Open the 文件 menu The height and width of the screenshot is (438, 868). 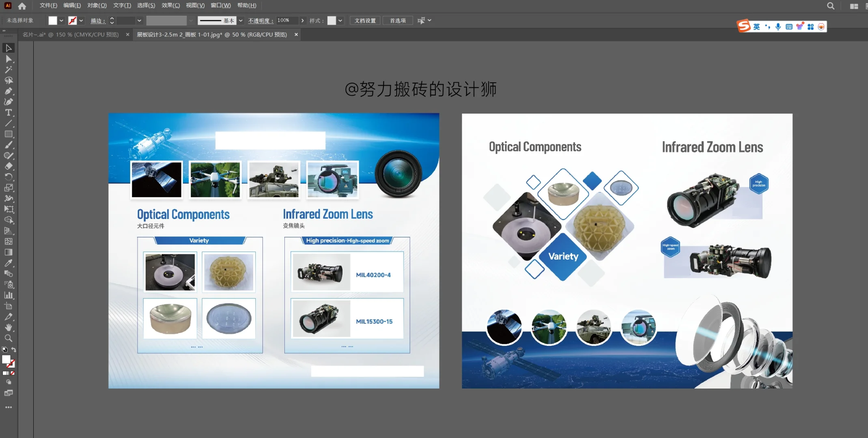pos(47,5)
